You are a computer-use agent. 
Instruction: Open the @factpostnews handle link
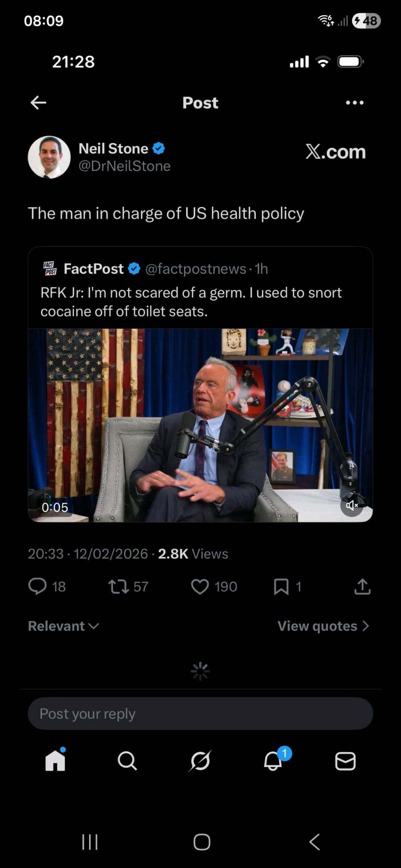pyautogui.click(x=196, y=269)
